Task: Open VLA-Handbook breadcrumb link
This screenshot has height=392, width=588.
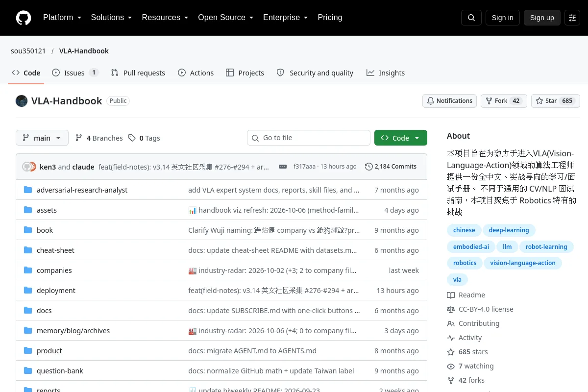Action: 84,51
